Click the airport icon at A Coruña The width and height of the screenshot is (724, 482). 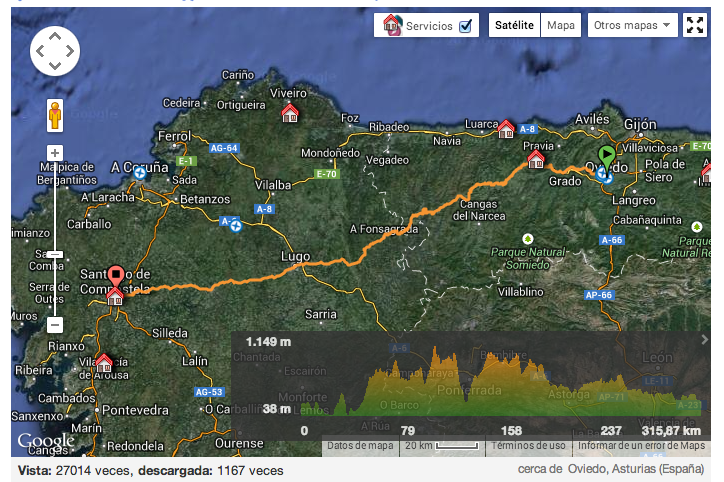[x=139, y=172]
